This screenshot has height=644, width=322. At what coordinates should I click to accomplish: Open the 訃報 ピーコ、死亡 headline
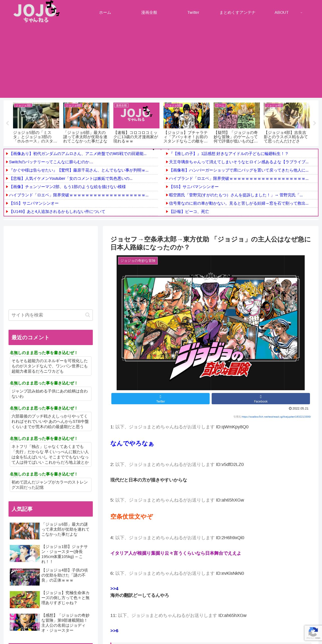189,211
